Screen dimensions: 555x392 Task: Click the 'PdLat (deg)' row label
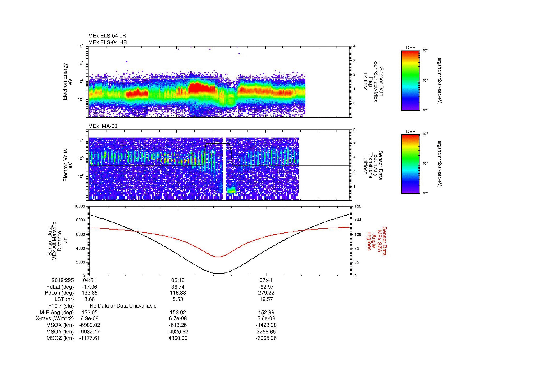coord(60,287)
